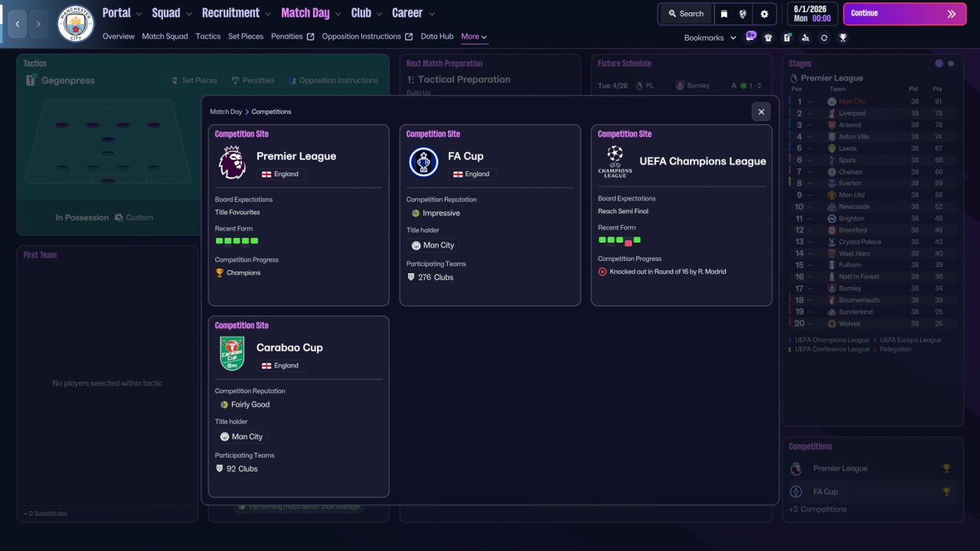Click Arsenal in the league table
The width and height of the screenshot is (980, 551).
click(850, 125)
